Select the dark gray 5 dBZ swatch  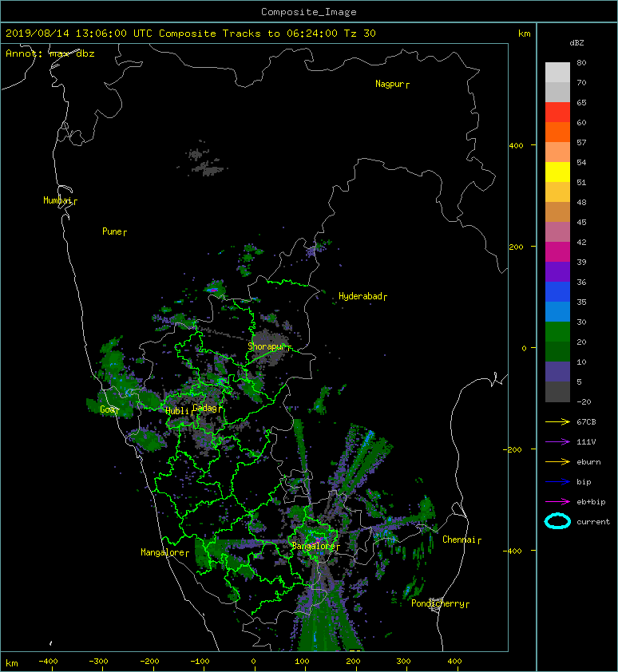tap(557, 391)
